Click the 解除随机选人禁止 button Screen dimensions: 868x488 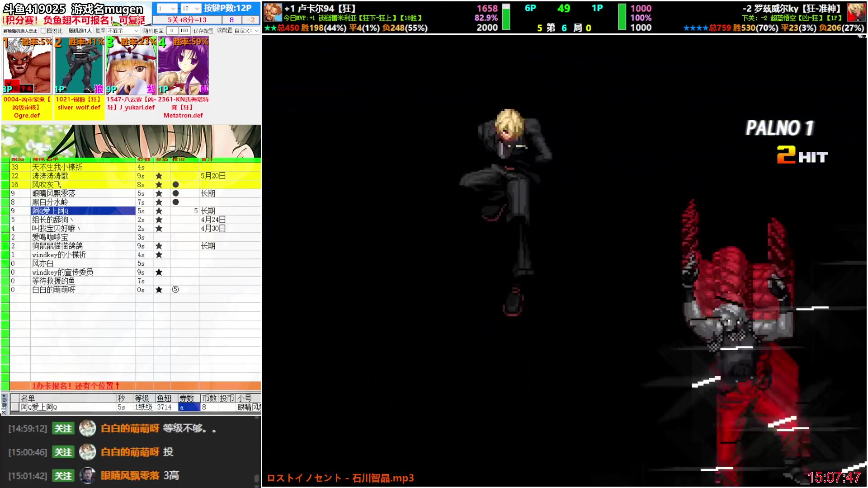20,31
